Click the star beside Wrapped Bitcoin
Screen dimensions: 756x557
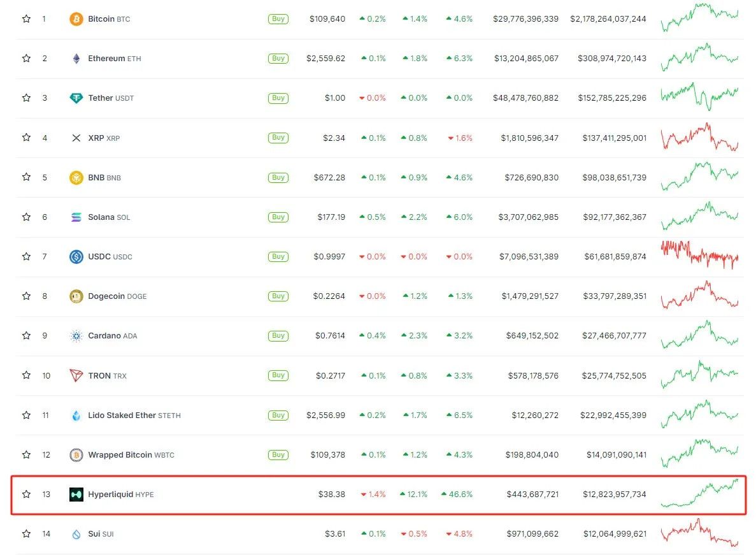point(27,455)
